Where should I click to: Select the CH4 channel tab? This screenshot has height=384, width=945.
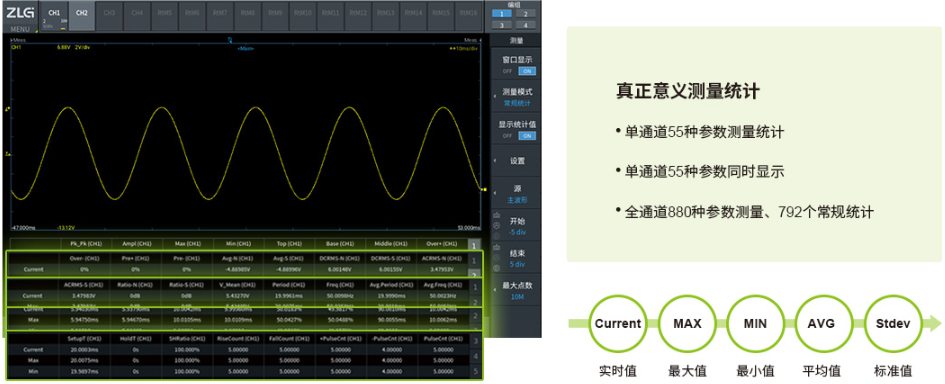[x=137, y=16]
